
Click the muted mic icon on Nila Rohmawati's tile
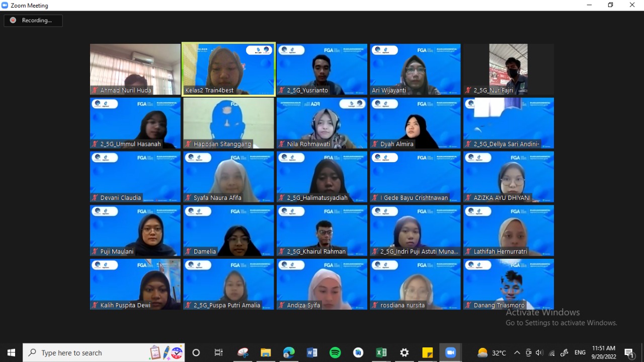coord(281,144)
